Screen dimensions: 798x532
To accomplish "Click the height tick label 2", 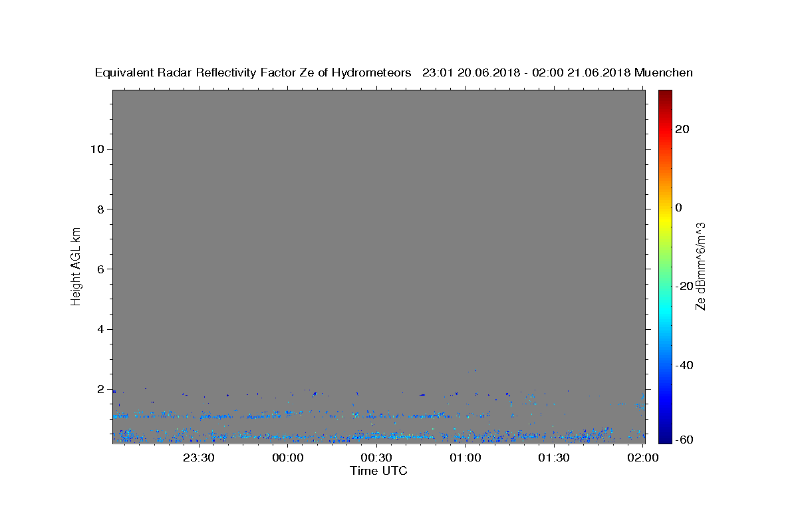I will 101,389.
